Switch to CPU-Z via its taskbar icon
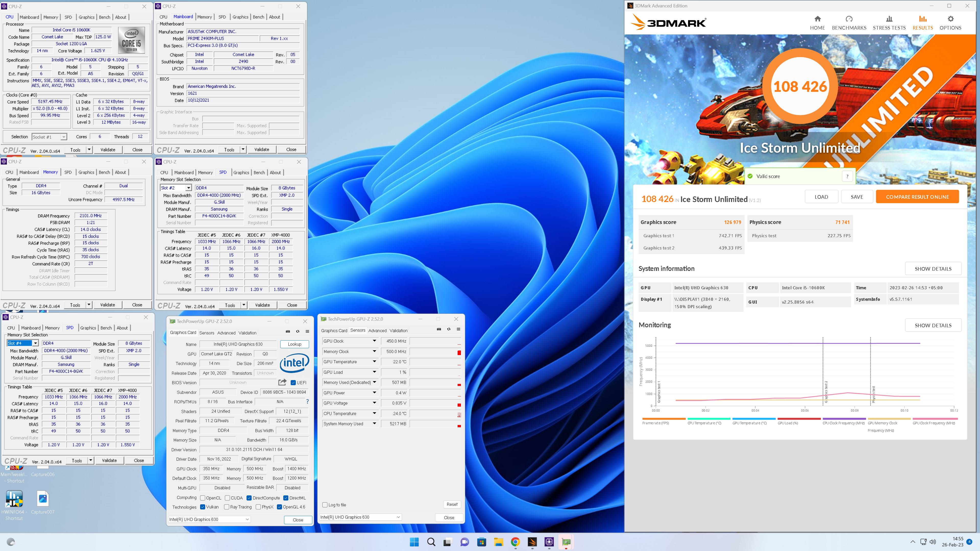This screenshot has width=980, height=551. coord(549,542)
